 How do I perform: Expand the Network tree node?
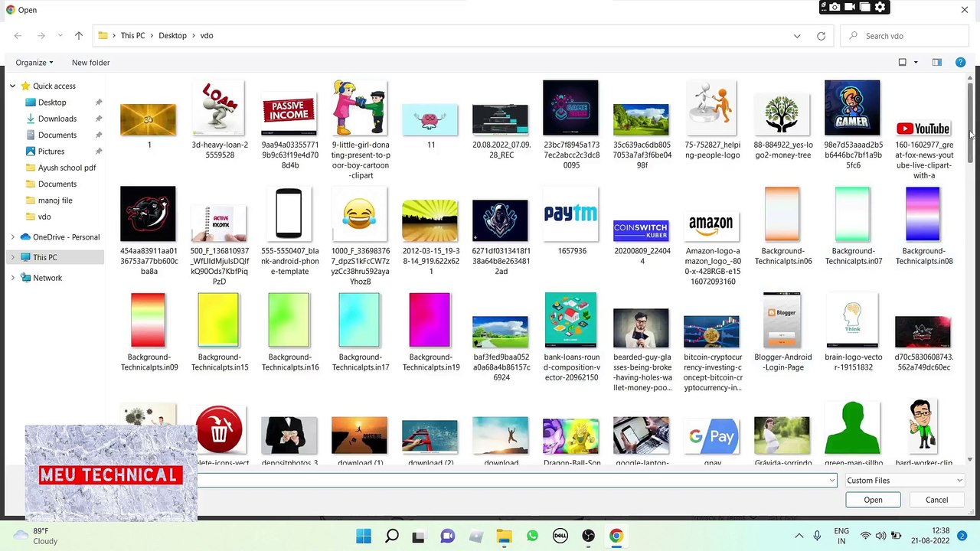pyautogui.click(x=12, y=278)
